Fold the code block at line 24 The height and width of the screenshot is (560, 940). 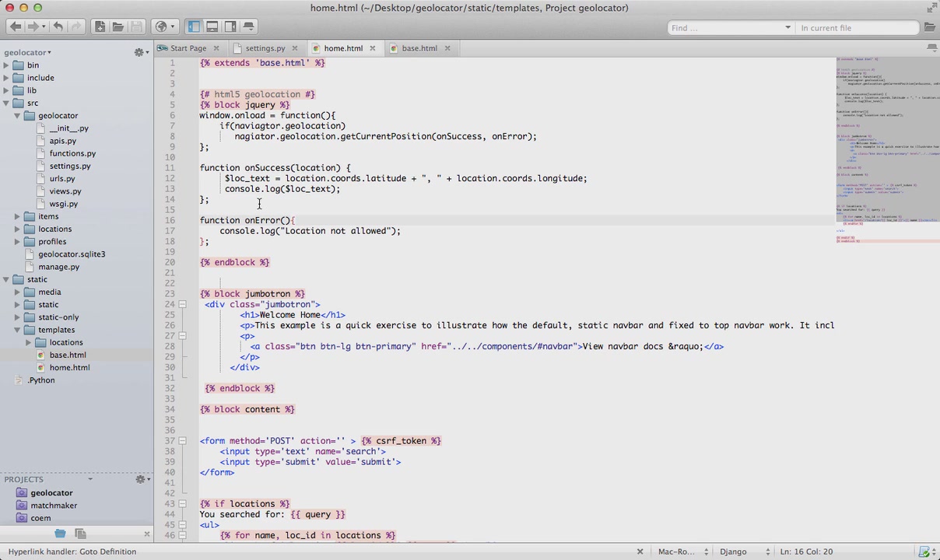(182, 304)
